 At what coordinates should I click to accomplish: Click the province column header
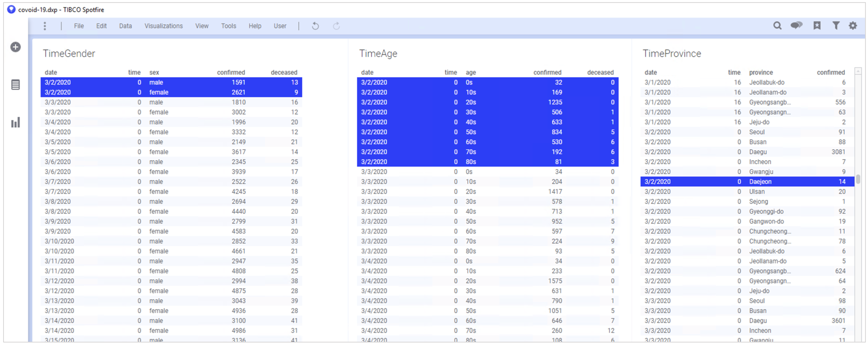[x=761, y=72]
